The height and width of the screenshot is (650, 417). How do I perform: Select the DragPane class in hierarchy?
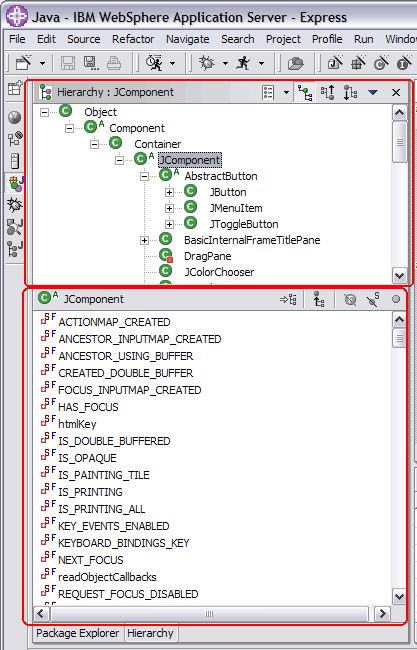pos(208,256)
